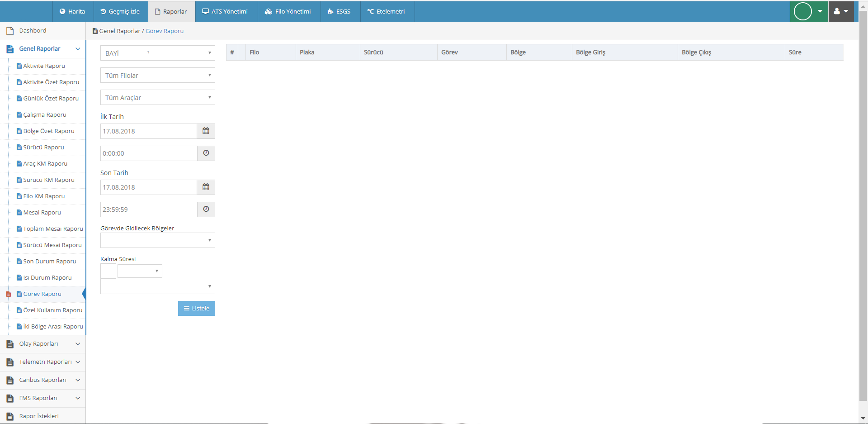Sort table by Görev column

pyautogui.click(x=472, y=52)
